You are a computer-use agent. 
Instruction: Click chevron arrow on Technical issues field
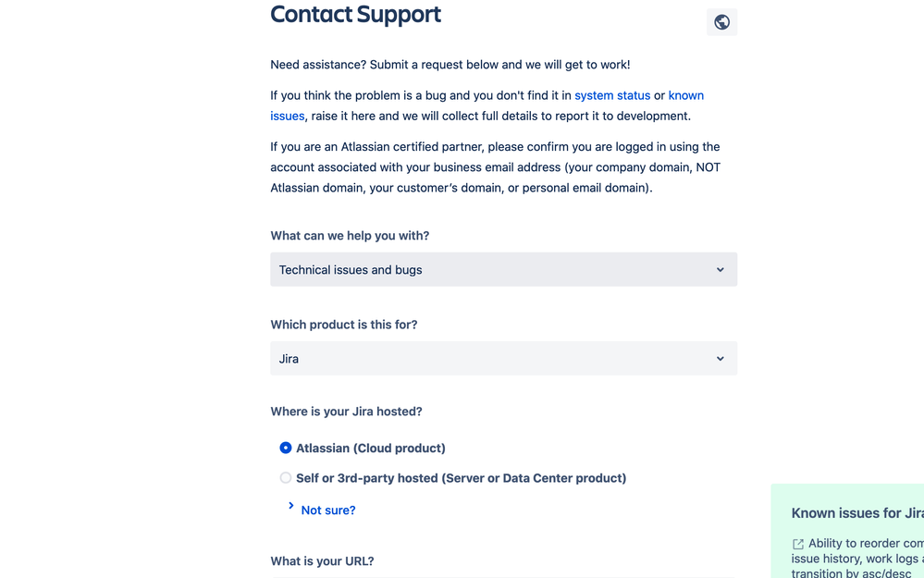pyautogui.click(x=721, y=270)
